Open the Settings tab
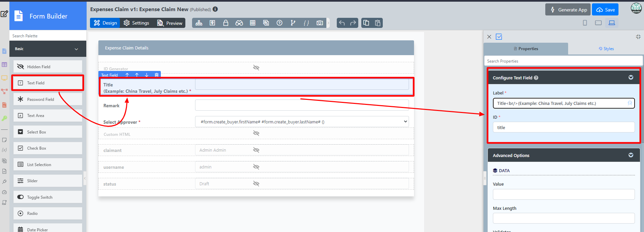Screen dimensions: 644x232 136,23
